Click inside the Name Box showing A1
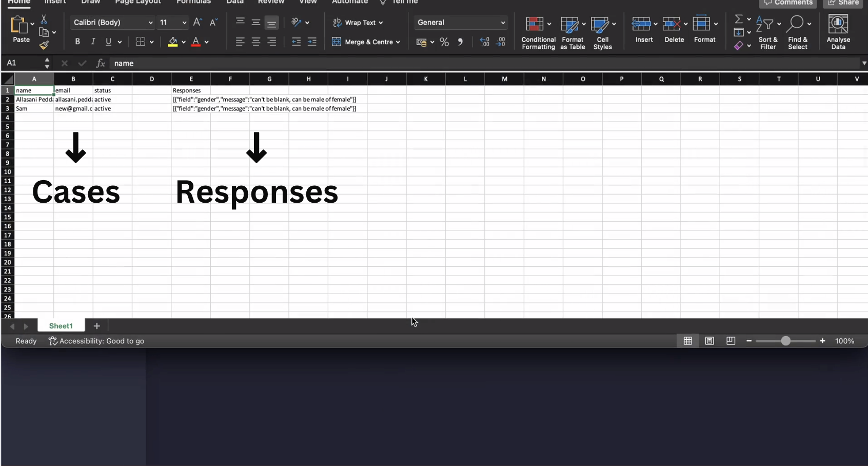This screenshot has width=868, height=466. coord(22,63)
